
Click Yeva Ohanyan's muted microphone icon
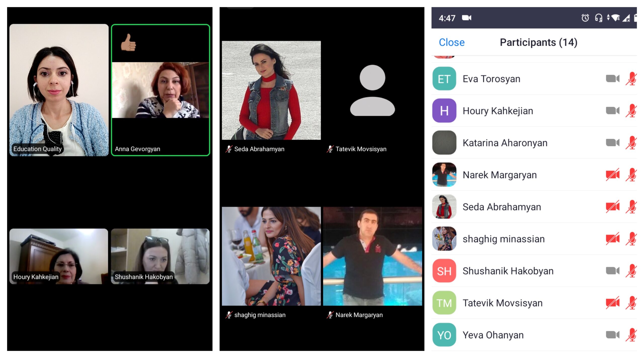631,335
